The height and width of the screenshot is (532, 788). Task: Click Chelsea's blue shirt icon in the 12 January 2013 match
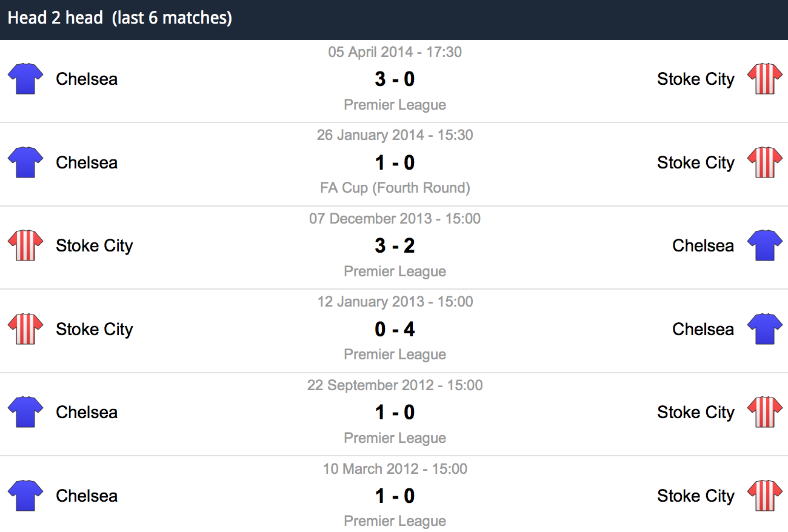[764, 329]
